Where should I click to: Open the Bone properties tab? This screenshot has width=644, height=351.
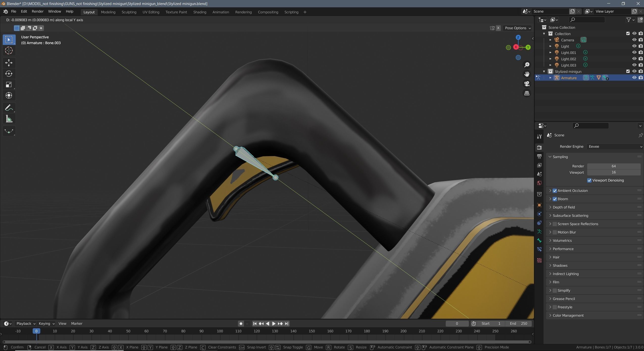pos(539,240)
